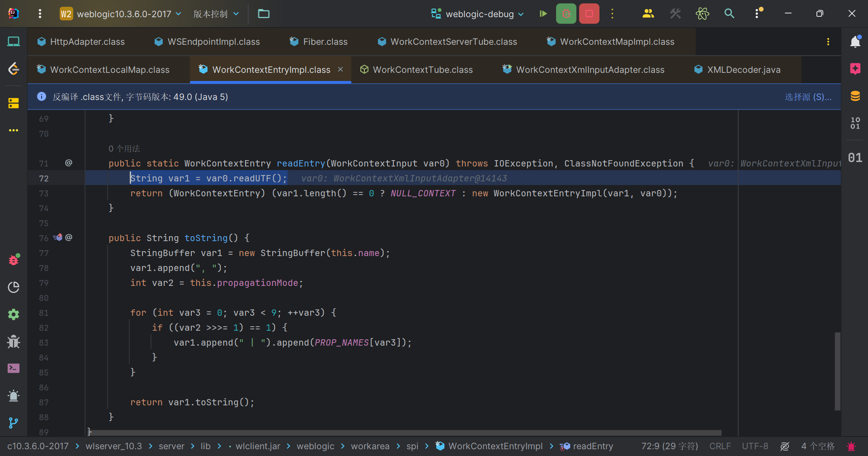This screenshot has height=456, width=868.
Task: Open the weblogic-debug run configuration dropdown
Action: click(x=477, y=14)
